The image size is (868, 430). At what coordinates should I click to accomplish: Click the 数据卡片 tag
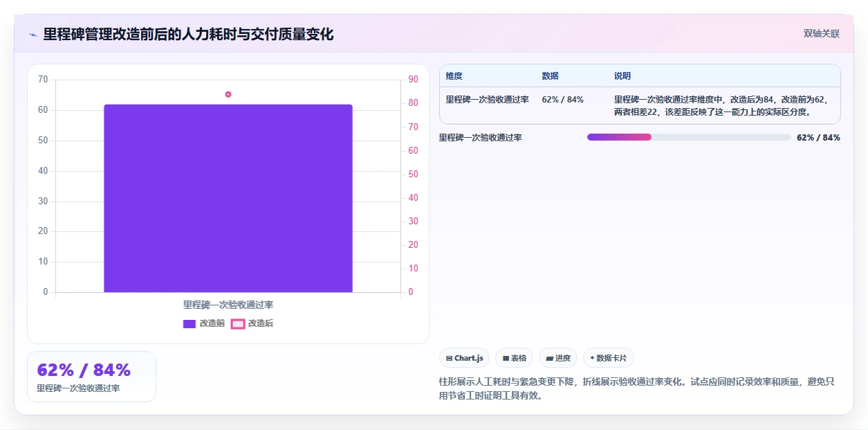(x=609, y=358)
